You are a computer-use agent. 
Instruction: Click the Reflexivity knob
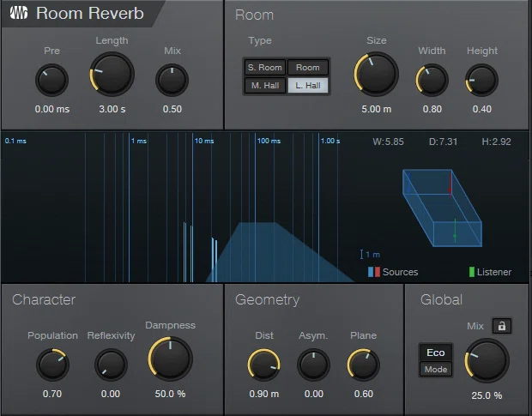click(x=111, y=365)
